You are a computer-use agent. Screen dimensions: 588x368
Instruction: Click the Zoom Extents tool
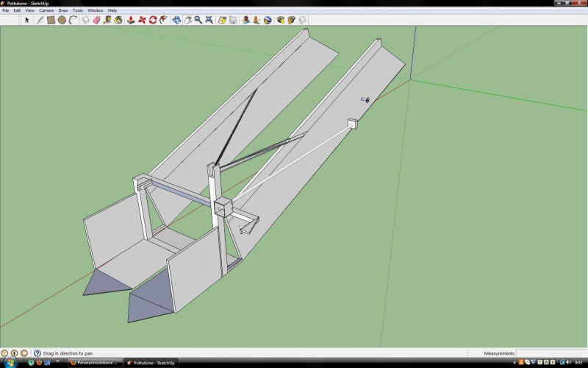[209, 20]
